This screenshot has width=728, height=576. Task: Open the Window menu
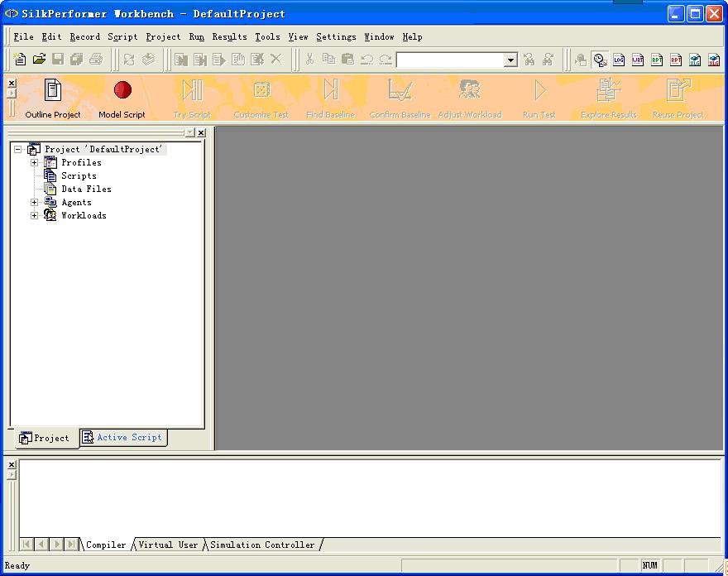click(x=379, y=36)
